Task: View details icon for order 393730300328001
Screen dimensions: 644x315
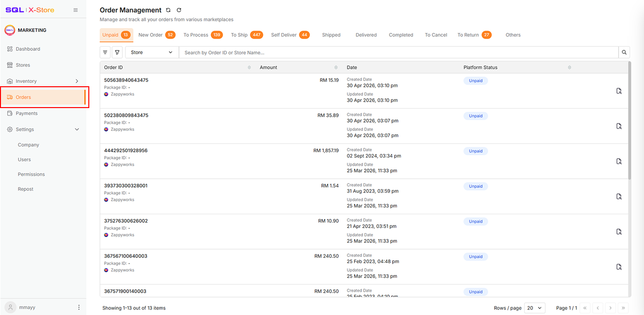Action: coord(619,197)
